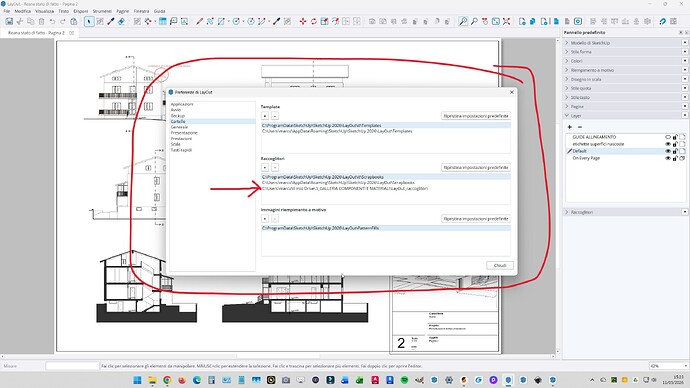Lock the On Every Page layer
Image resolution: width=690 pixels, height=388 pixels.
[675, 158]
